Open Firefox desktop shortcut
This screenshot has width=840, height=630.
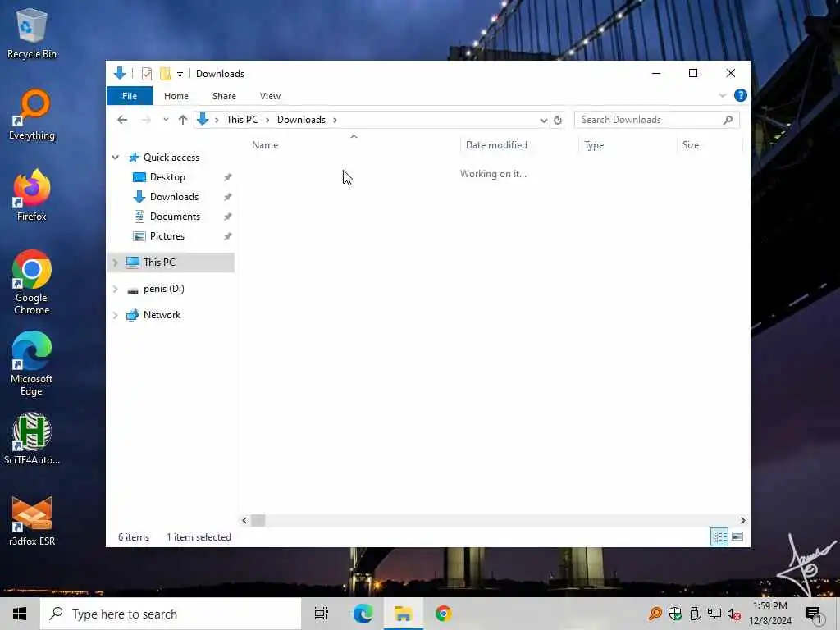pyautogui.click(x=32, y=195)
